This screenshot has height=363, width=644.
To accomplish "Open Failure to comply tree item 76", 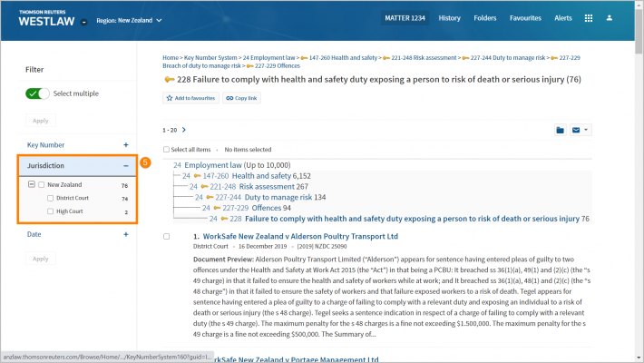I will [x=412, y=219].
